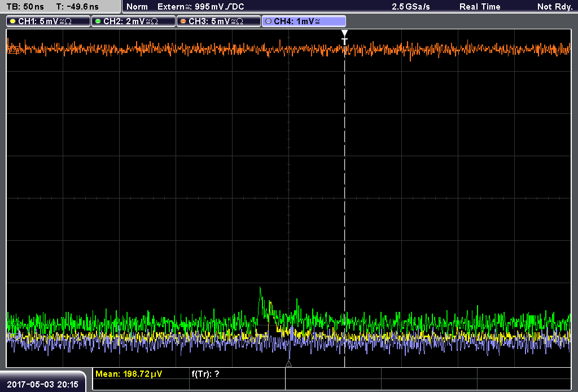This screenshot has width=578, height=392.
Task: Click the T: -49.6 ns trigger time readout
Action: click(x=77, y=7)
